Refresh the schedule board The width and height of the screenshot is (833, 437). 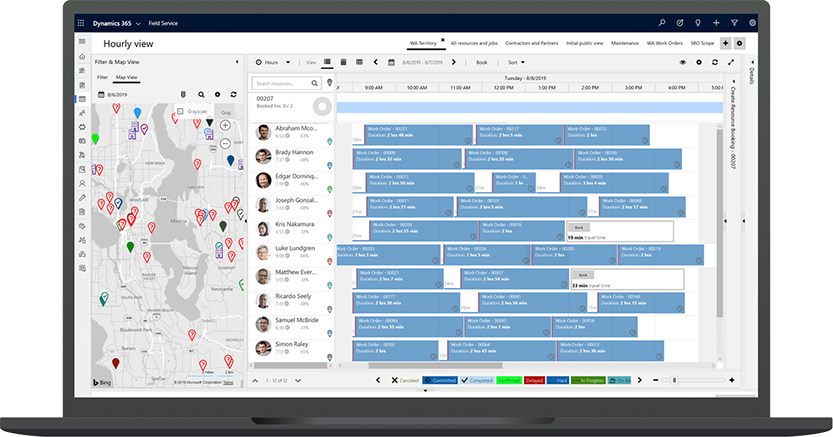(714, 62)
